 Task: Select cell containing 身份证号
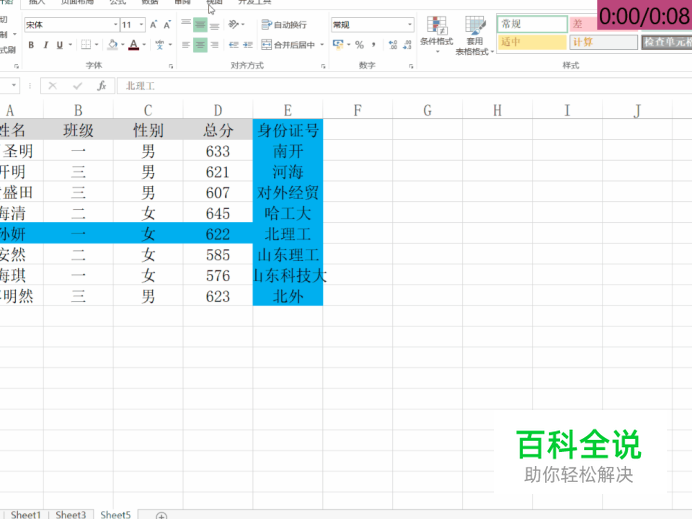(x=288, y=130)
